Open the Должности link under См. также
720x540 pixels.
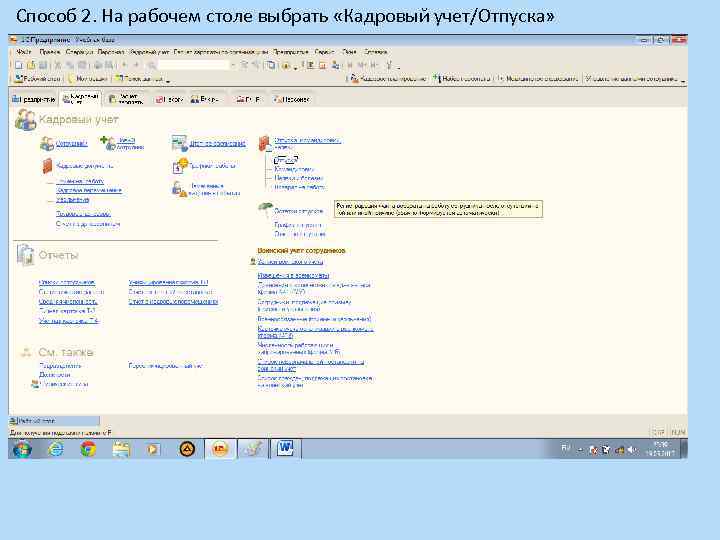[x=55, y=375]
